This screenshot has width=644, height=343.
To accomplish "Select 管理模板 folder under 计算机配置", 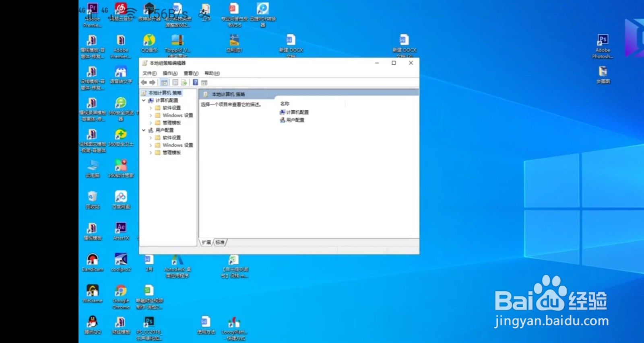I will pos(172,123).
